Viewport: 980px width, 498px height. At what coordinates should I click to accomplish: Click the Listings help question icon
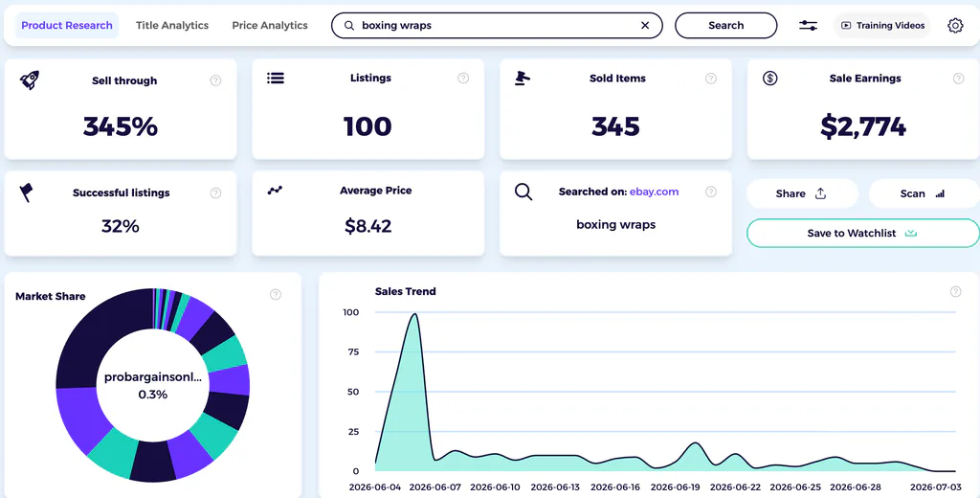pyautogui.click(x=463, y=79)
